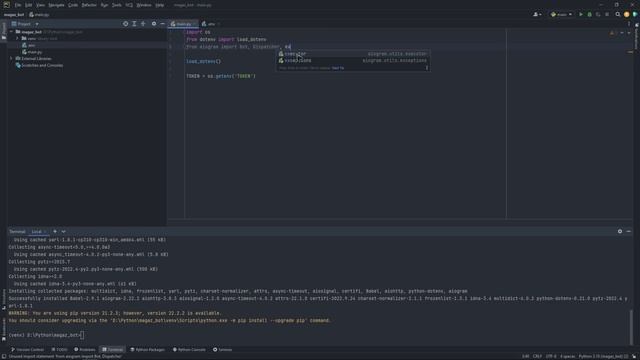The height and width of the screenshot is (360, 640).
Task: Click the editor warnings indicator
Action: (611, 33)
